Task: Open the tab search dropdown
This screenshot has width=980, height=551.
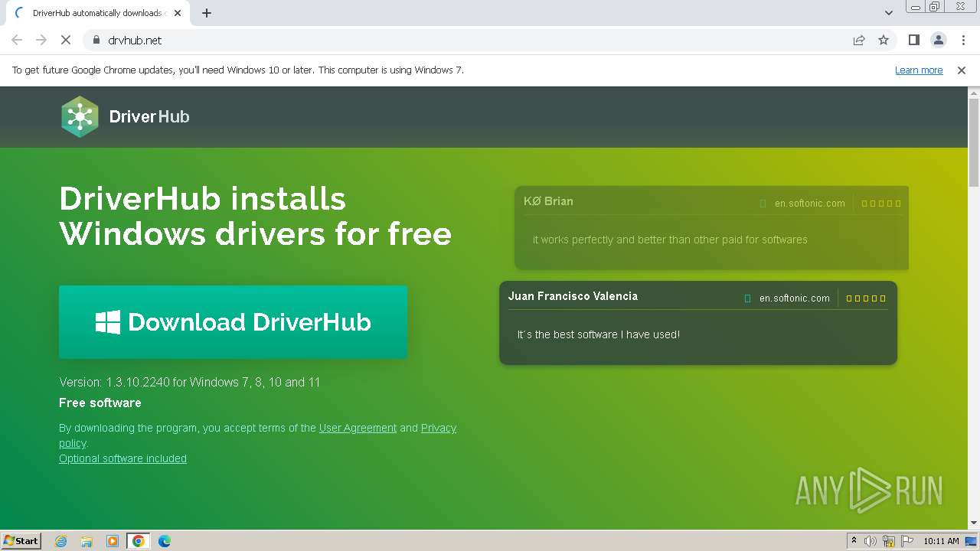Action: point(889,13)
